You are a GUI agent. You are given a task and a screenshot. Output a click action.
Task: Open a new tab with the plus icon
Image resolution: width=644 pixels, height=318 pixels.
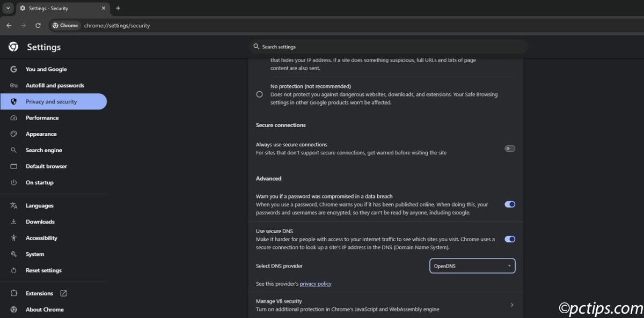118,8
